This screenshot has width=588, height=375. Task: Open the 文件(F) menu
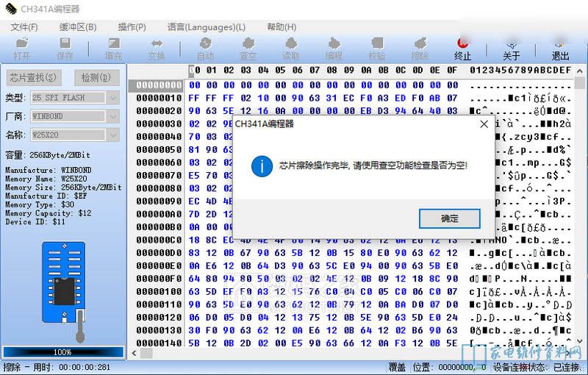[x=24, y=27]
